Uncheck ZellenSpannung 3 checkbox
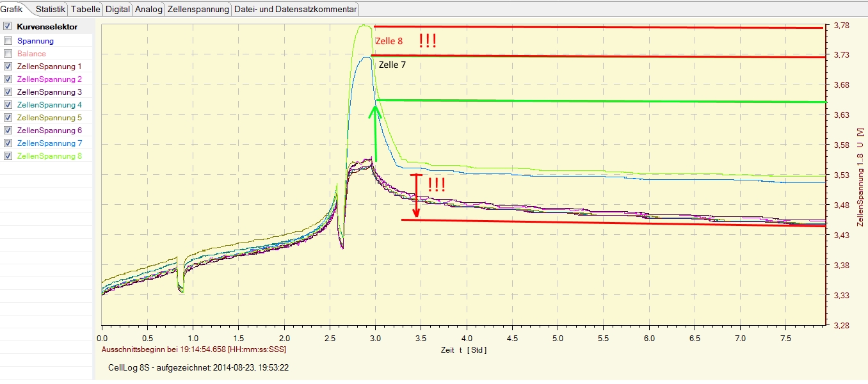The image size is (868, 384). [8, 92]
